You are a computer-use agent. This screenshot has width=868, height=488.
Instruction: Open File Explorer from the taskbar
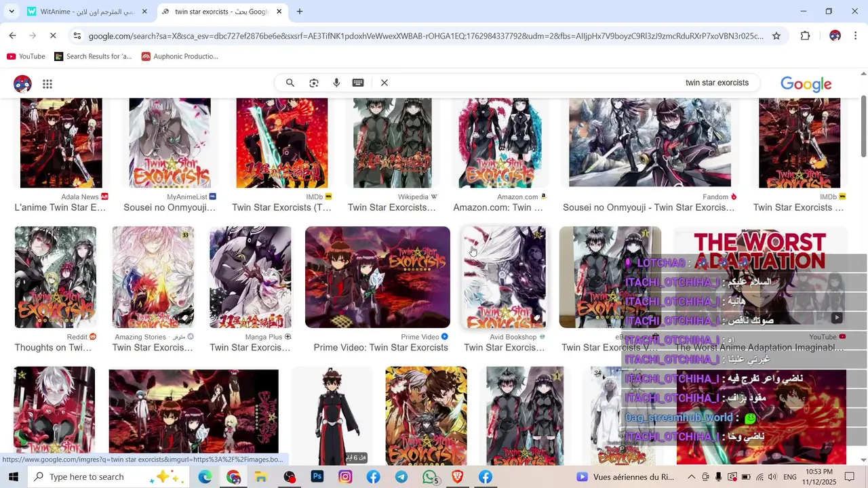(261, 477)
